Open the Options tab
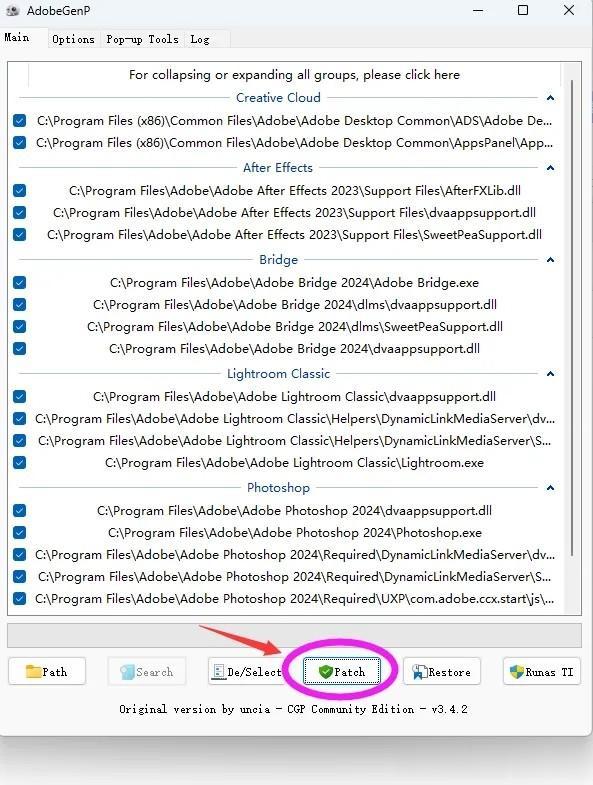Image resolution: width=593 pixels, height=785 pixels. (73, 39)
